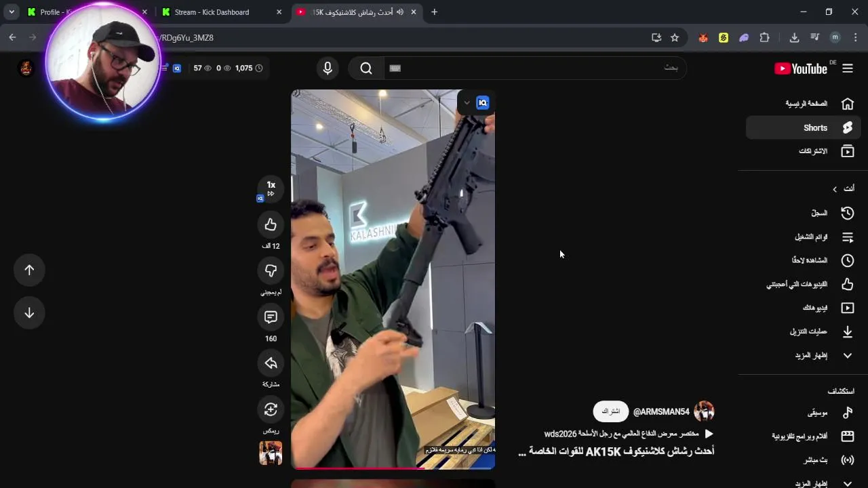Open the channel avatar at top left
The image size is (868, 488).
[26, 68]
